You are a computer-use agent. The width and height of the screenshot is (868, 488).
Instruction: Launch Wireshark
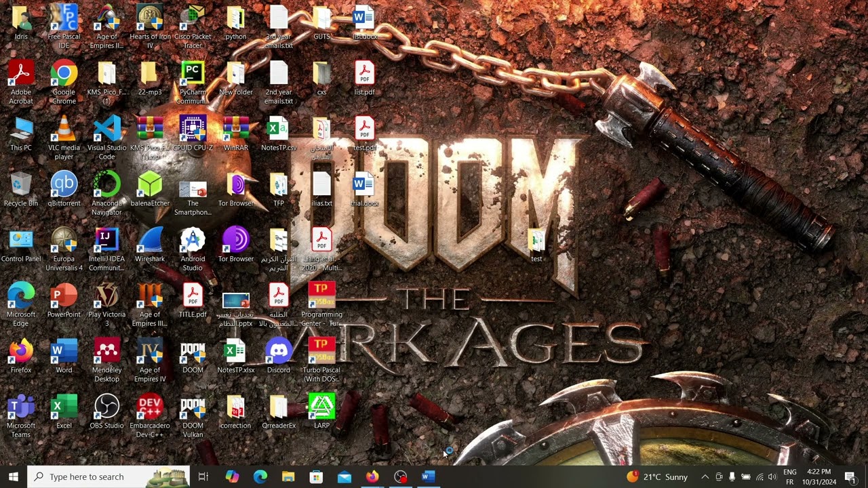[150, 245]
